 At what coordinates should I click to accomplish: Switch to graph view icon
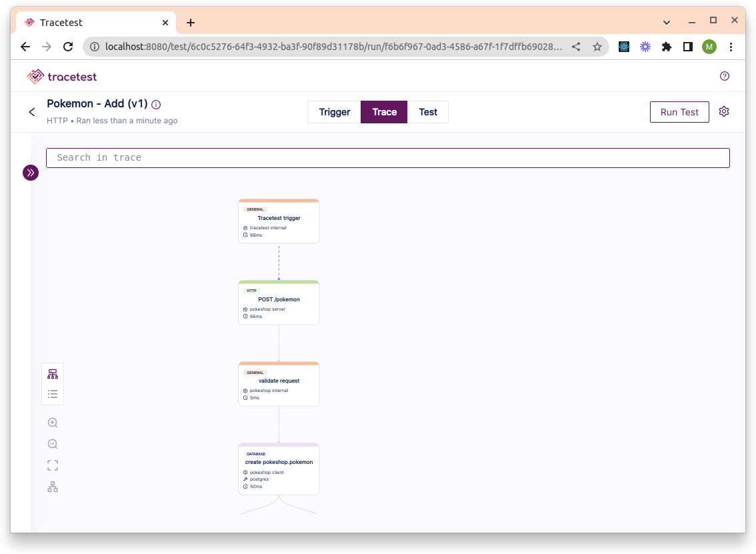click(x=53, y=374)
